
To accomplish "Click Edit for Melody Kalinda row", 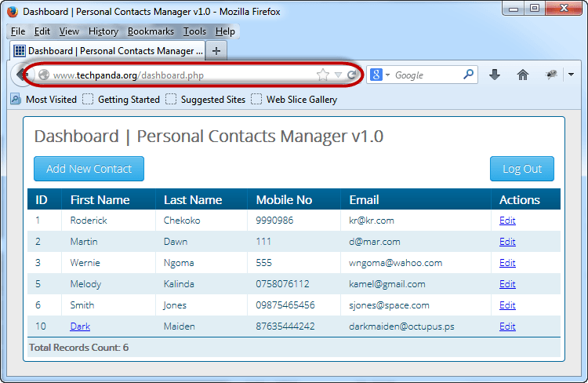I will coord(507,284).
